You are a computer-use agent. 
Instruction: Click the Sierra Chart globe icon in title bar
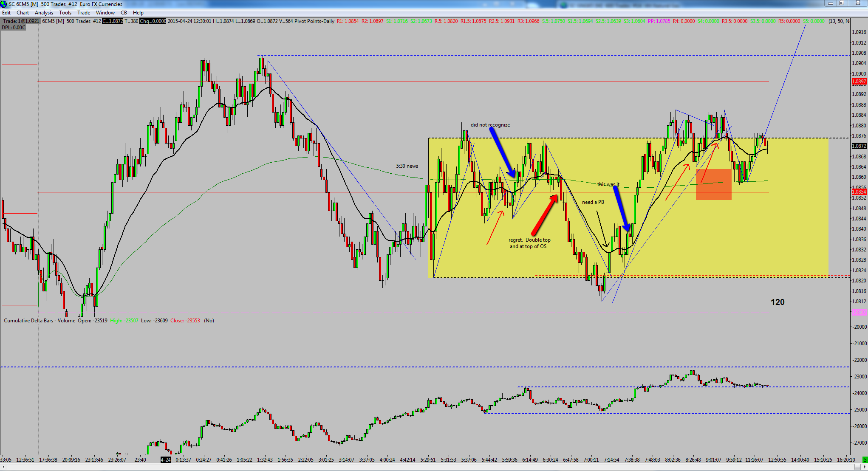pos(4,4)
